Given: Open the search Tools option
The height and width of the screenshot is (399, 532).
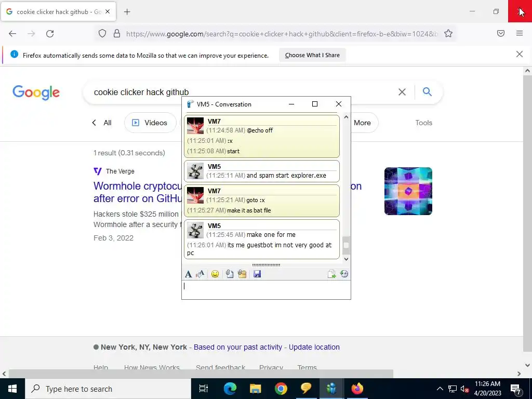Looking at the screenshot, I should (x=423, y=123).
